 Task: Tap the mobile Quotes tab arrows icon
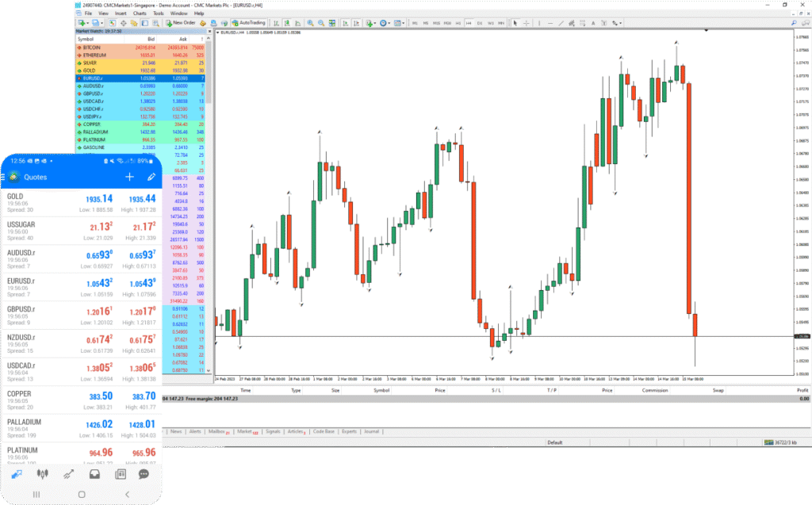17,474
